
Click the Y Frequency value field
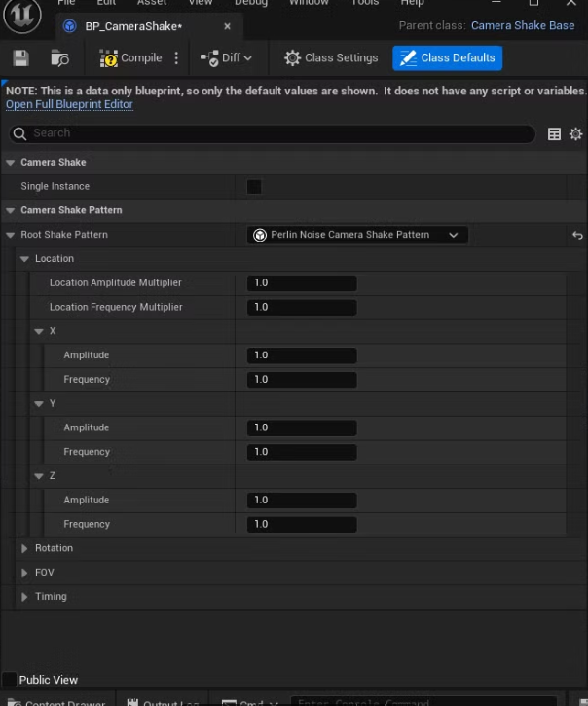tap(302, 452)
